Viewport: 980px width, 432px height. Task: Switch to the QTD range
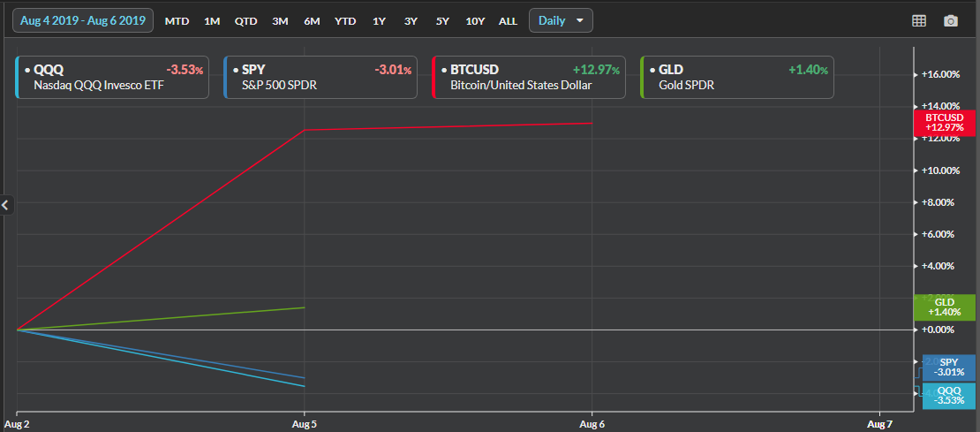click(245, 21)
